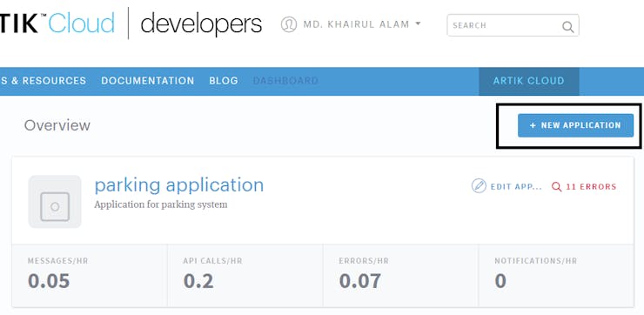Screen dimensions: 644x315
Task: Click the Notifications/hr value 0
Action: (x=500, y=281)
